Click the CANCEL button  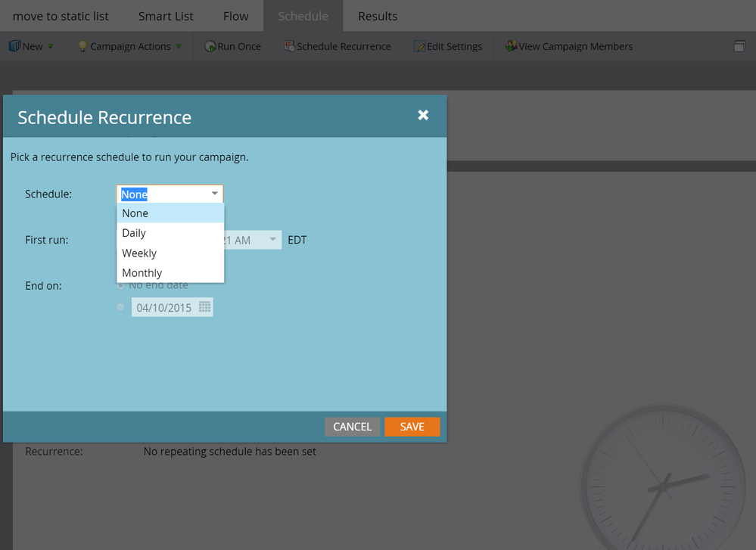point(352,427)
